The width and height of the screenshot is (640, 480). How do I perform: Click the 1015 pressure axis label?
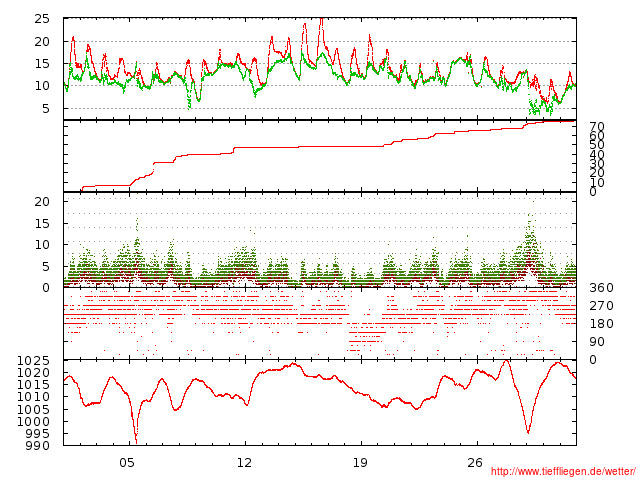33,384
